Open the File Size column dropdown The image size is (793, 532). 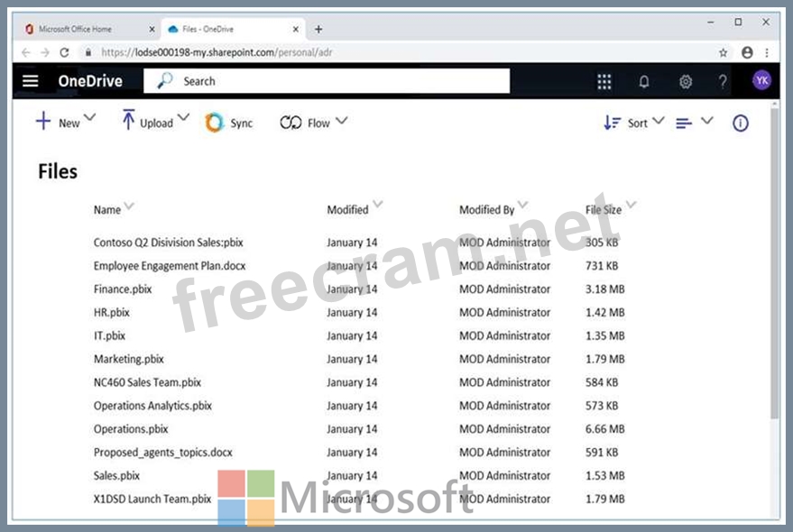point(632,205)
